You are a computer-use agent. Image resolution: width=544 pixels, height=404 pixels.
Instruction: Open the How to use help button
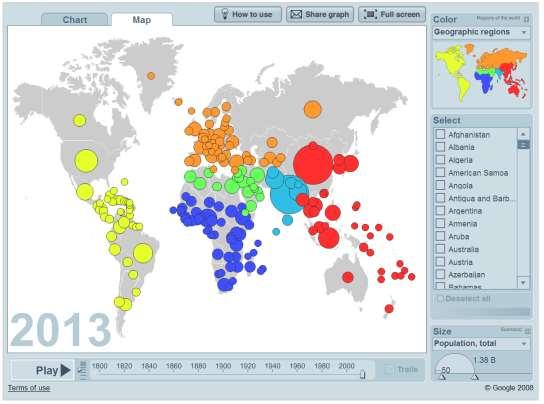point(248,15)
